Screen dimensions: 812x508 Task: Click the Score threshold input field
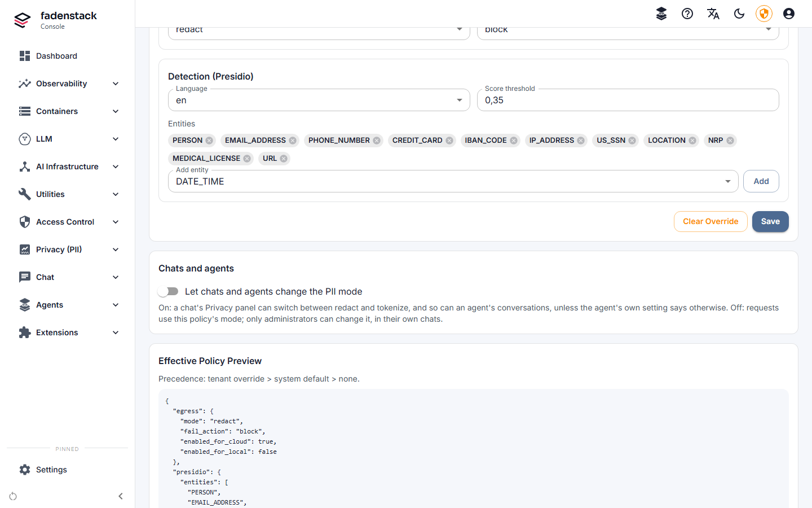coord(628,100)
